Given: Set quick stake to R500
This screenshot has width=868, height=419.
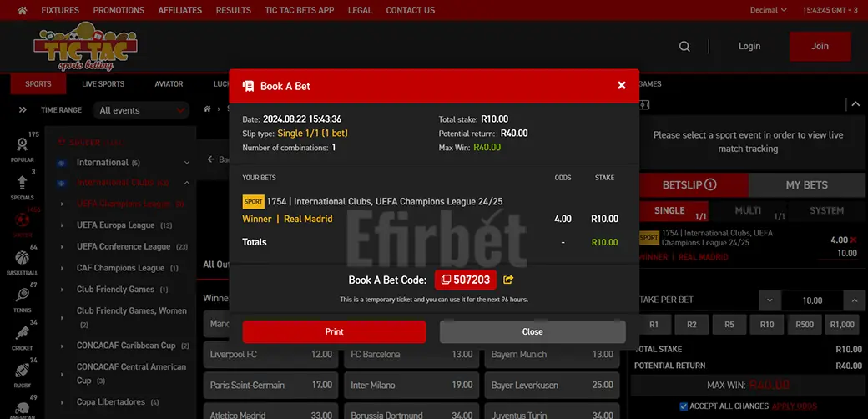Looking at the screenshot, I should [805, 325].
